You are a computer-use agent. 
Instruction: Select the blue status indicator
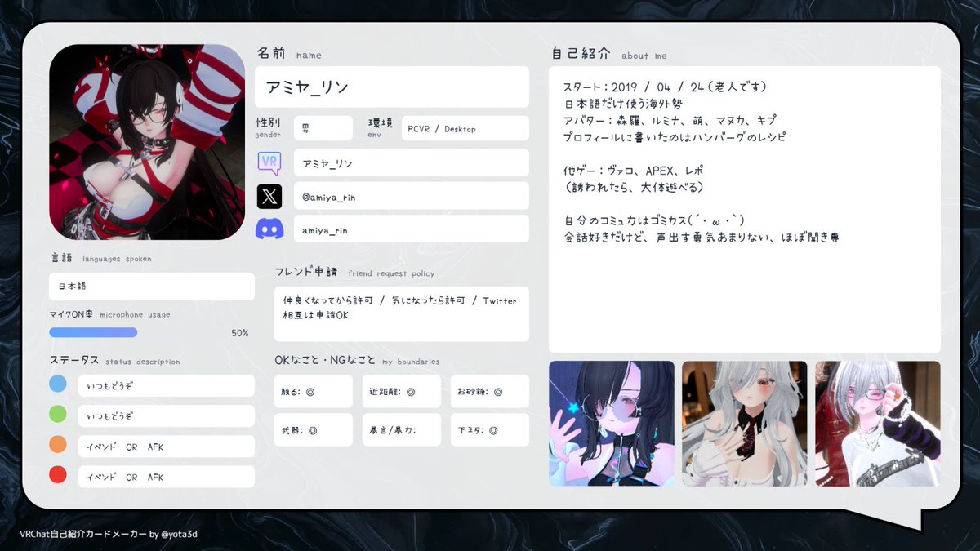click(57, 384)
